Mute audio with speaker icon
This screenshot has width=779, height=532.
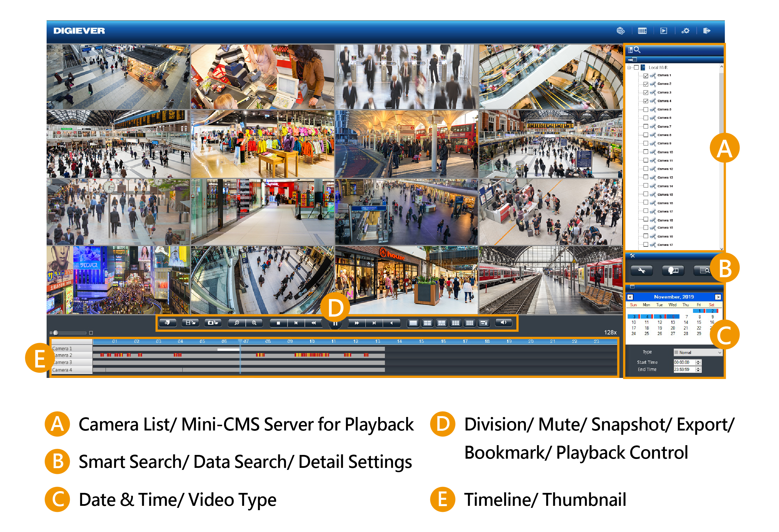click(503, 323)
